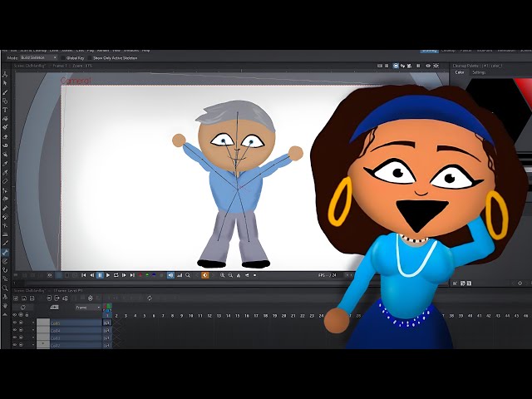
Task: Hide column Col3 with the eye toggle
Action: point(15,337)
